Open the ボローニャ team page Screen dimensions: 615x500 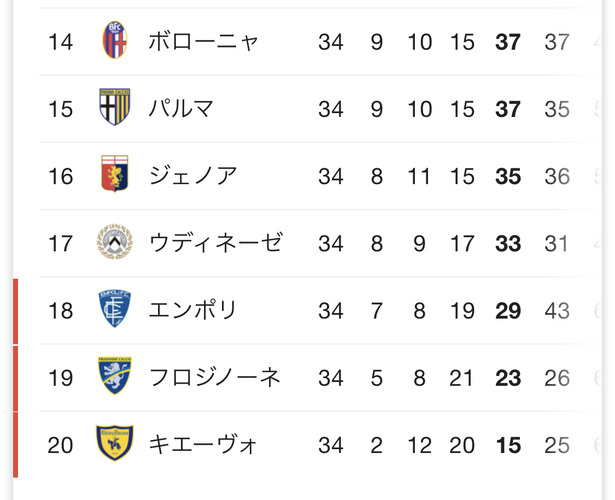pos(204,42)
